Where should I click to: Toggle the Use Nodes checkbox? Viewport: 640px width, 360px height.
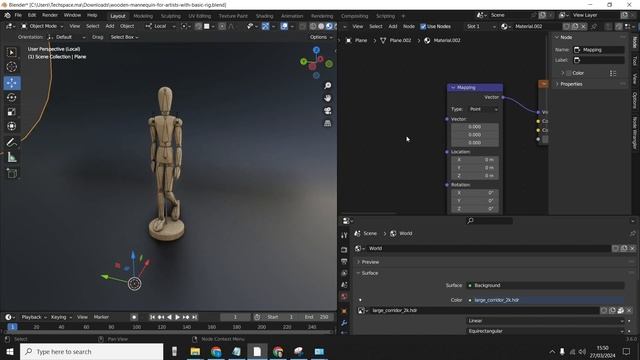(x=423, y=27)
